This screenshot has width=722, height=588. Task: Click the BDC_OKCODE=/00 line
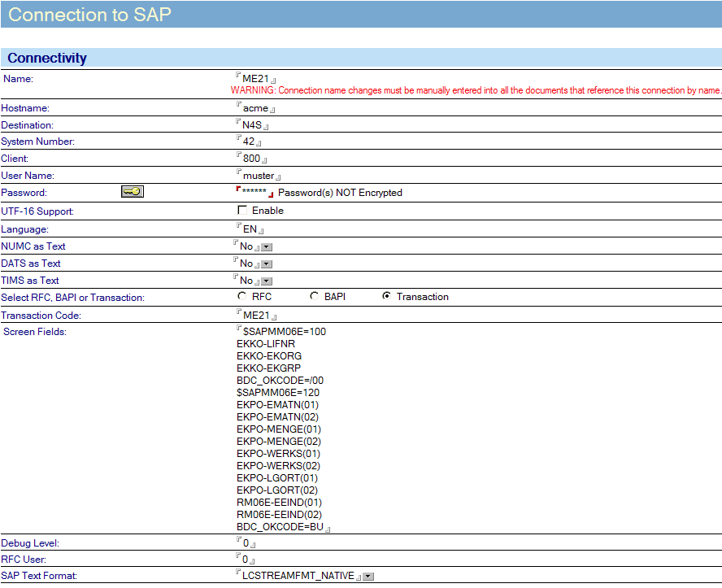(x=280, y=381)
